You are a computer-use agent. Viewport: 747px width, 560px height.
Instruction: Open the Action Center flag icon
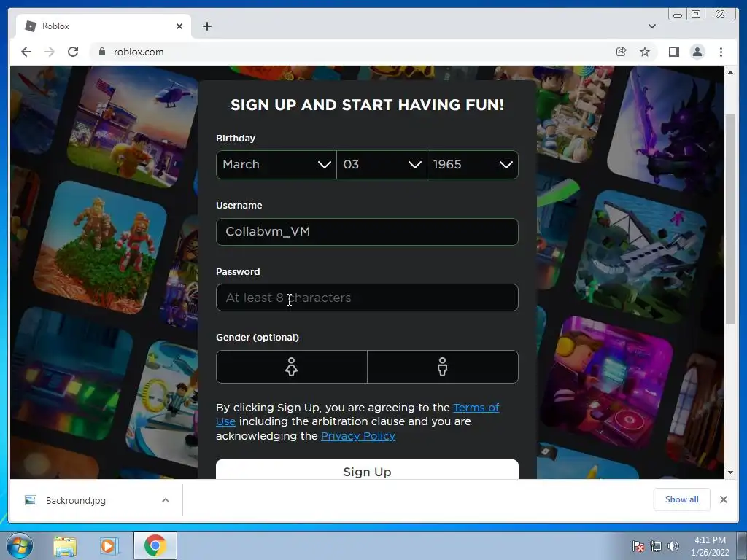tap(638, 546)
